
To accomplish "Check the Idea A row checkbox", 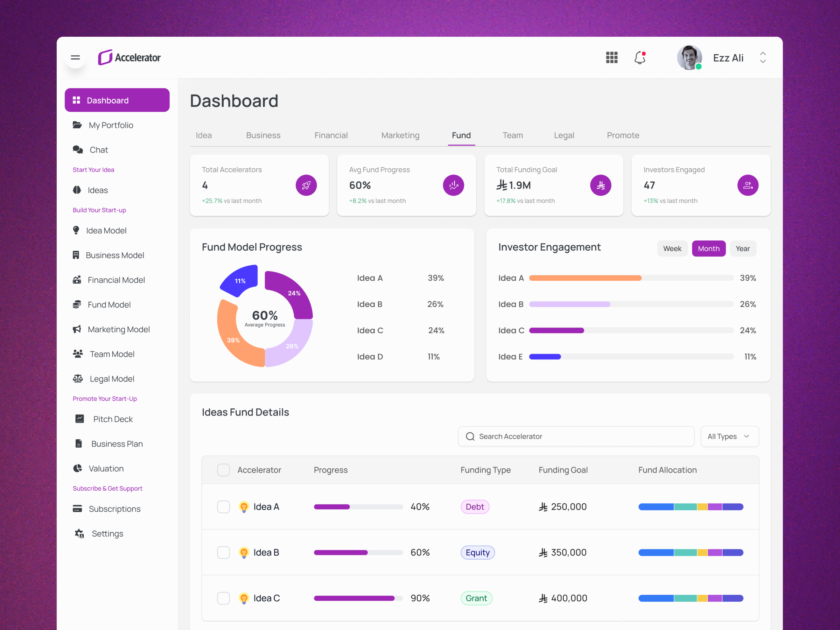I will tap(223, 506).
